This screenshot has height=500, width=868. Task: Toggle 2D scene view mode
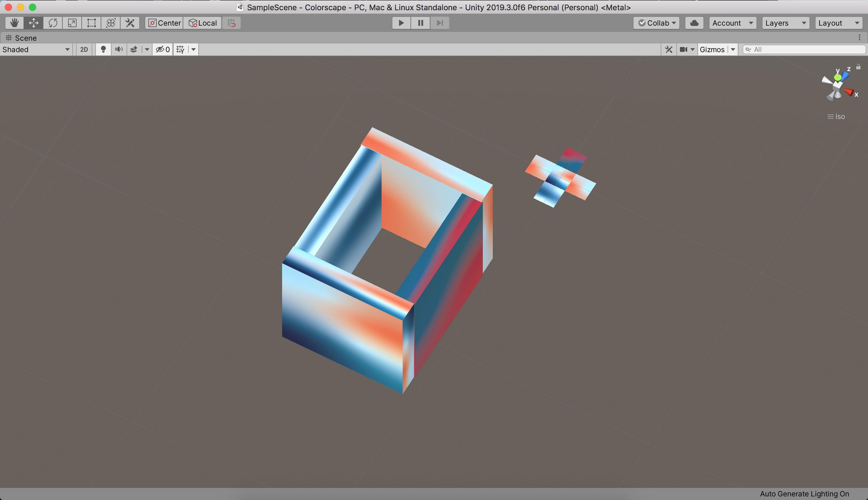pyautogui.click(x=84, y=49)
